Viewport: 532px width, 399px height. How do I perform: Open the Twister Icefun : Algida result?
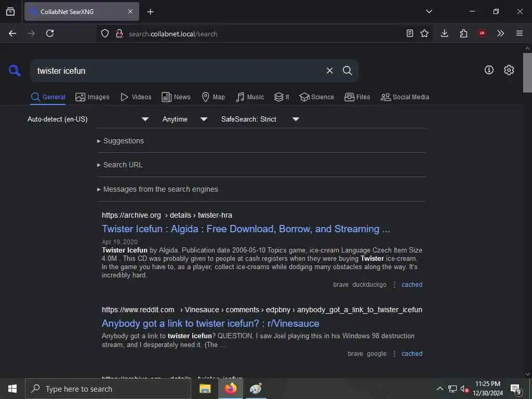click(246, 229)
